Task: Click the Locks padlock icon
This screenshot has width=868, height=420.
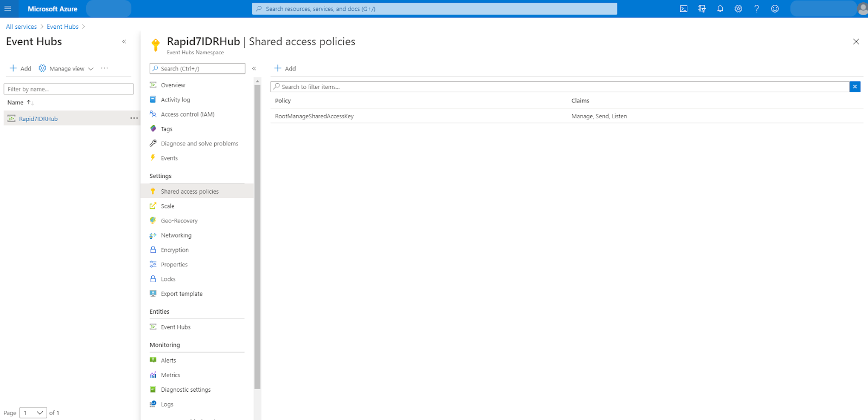Action: click(x=153, y=279)
